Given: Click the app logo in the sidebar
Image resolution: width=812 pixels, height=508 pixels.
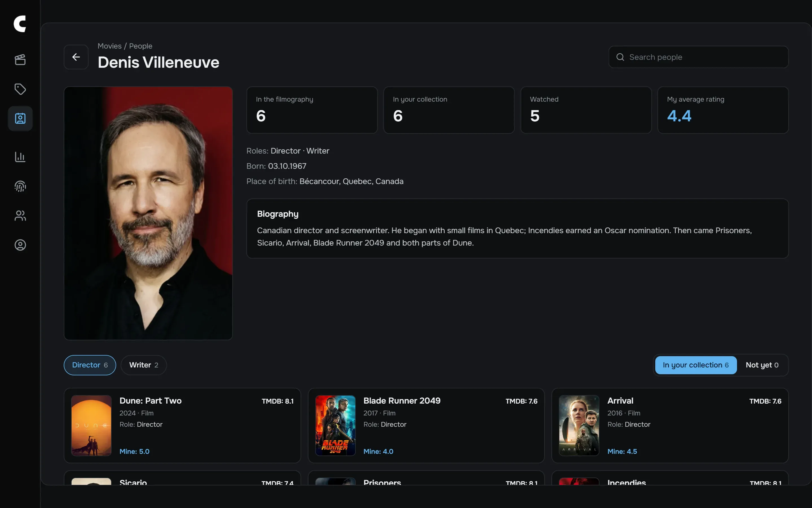Looking at the screenshot, I should pos(20,24).
